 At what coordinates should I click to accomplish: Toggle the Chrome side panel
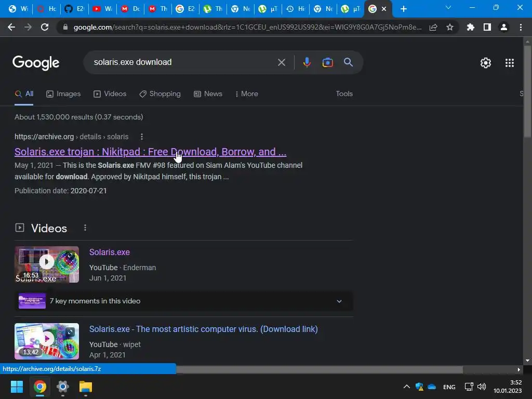click(x=487, y=27)
